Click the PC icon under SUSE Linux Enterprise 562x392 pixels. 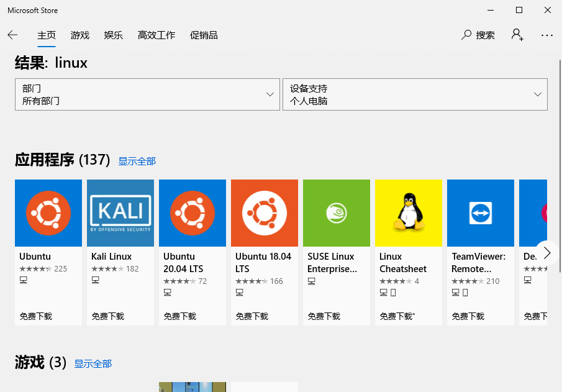[x=312, y=281]
